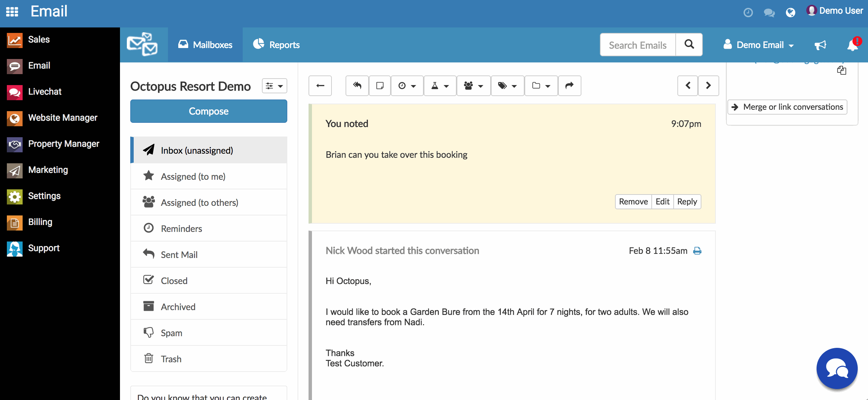Switch to the Reports tab
Viewport: 868px width, 400px height.
click(276, 45)
